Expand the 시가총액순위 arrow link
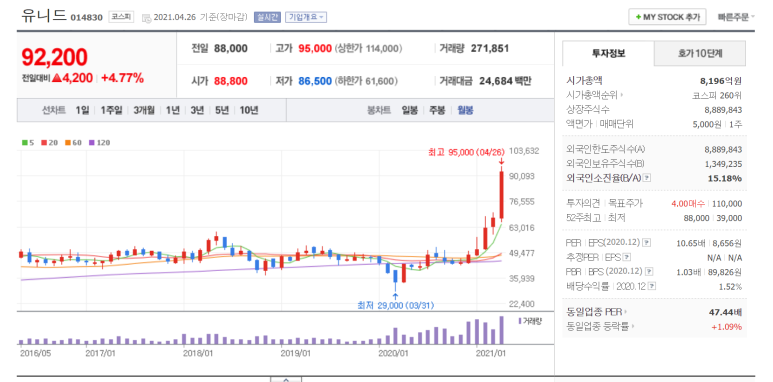 595,95
